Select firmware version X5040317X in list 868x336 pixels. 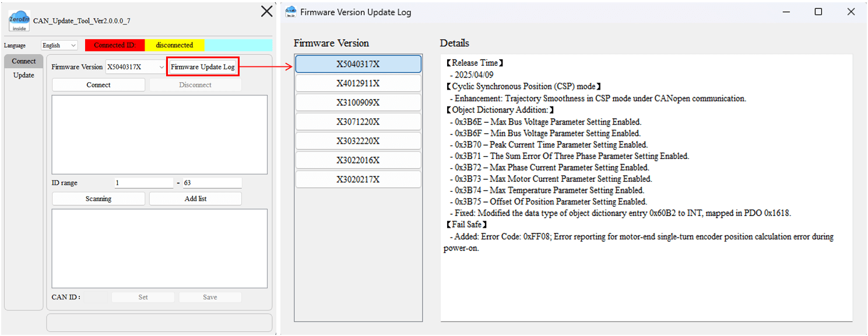click(358, 64)
